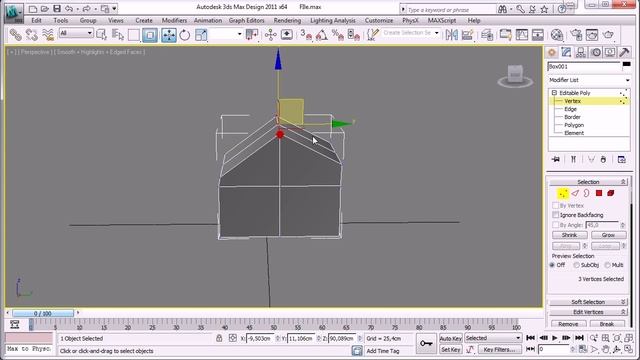Open the Rendering menu
Screen dimensions: 640x360
(287, 20)
